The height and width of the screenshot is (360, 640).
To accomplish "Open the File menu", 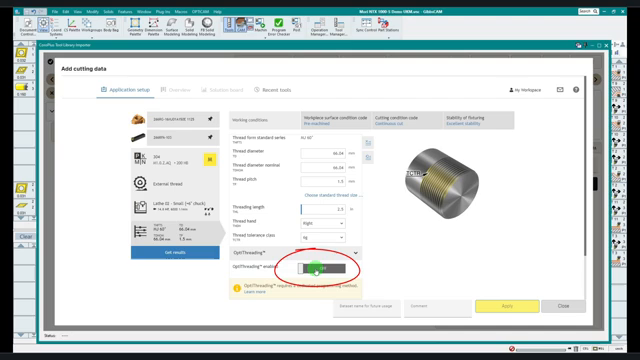I will point(55,12).
